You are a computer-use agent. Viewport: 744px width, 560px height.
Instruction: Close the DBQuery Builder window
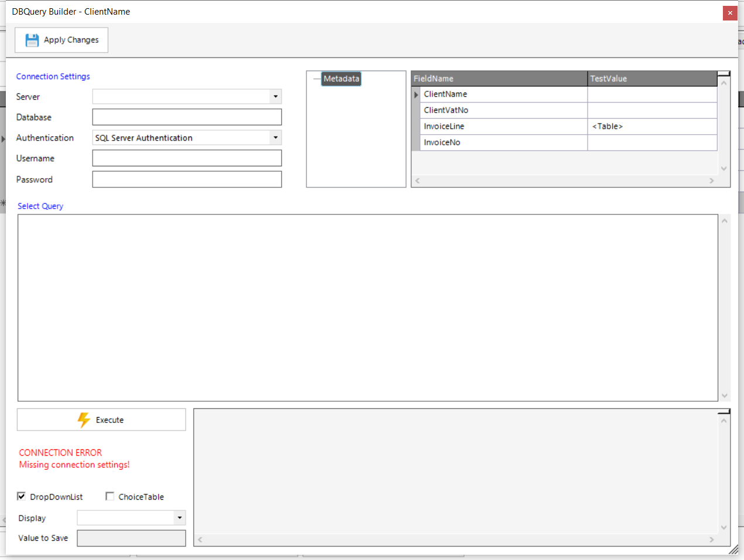[x=729, y=13]
